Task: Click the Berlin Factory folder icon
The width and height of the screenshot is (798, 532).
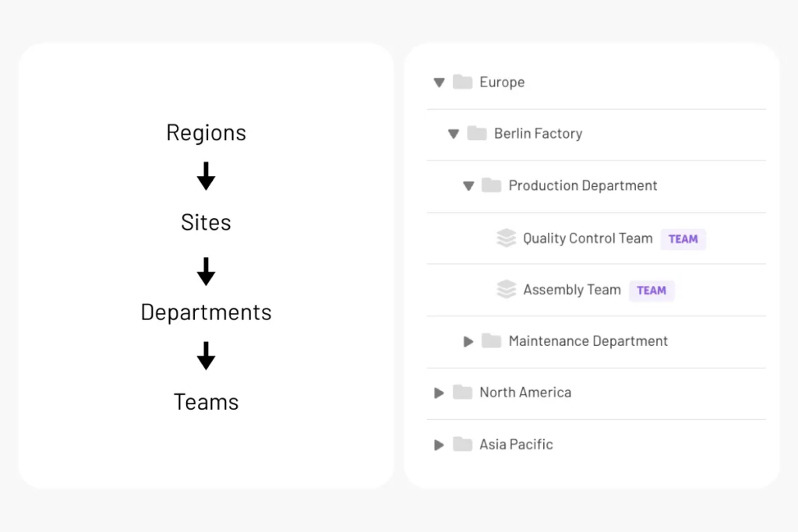Action: (x=477, y=133)
